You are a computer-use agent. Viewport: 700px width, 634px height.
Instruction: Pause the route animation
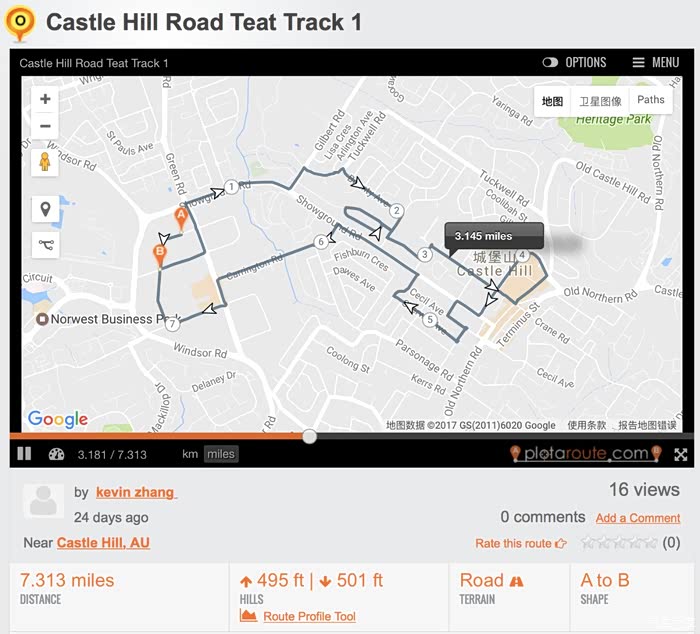pos(24,454)
